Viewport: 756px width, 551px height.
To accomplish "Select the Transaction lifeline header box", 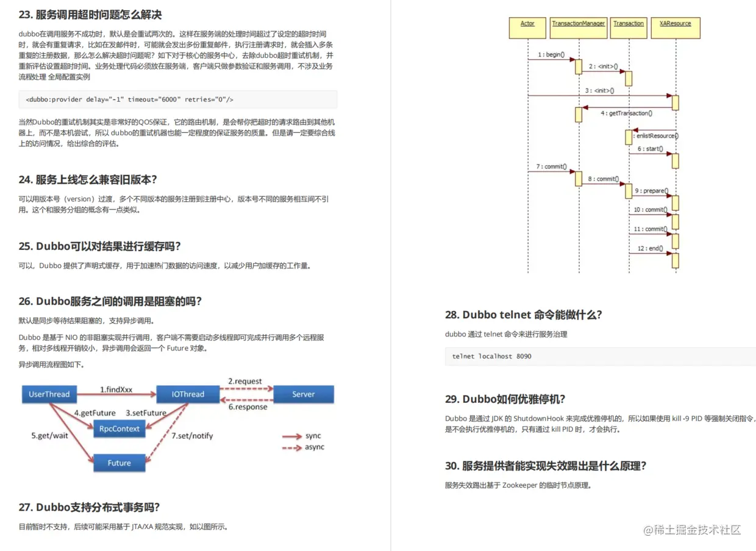I will coord(629,28).
